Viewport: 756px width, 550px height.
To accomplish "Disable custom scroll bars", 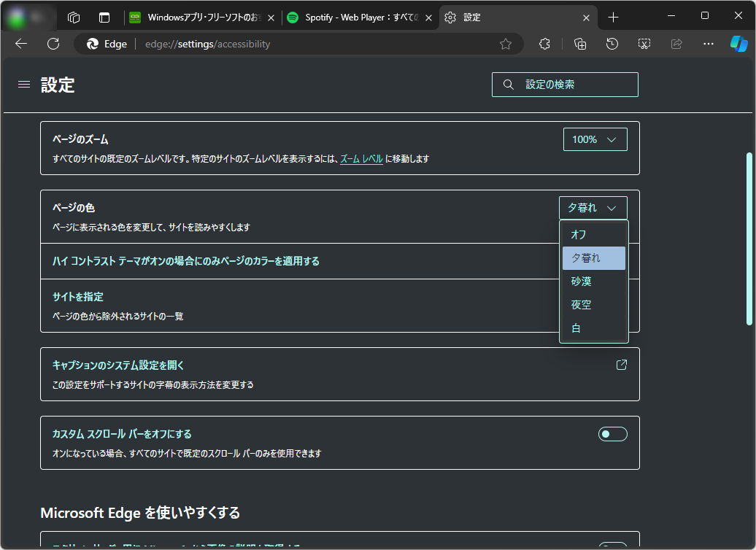I will 612,433.
